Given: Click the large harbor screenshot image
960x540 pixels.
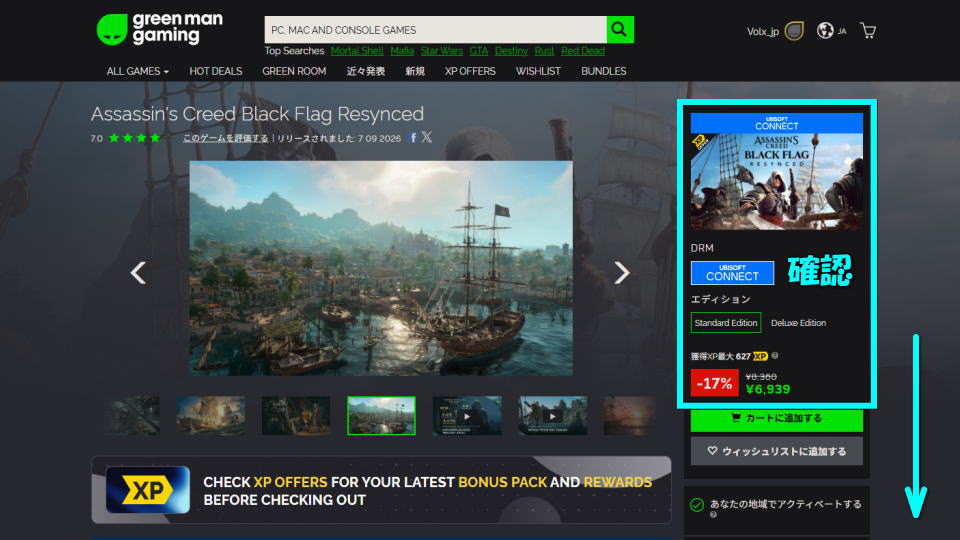Looking at the screenshot, I should pyautogui.click(x=381, y=268).
